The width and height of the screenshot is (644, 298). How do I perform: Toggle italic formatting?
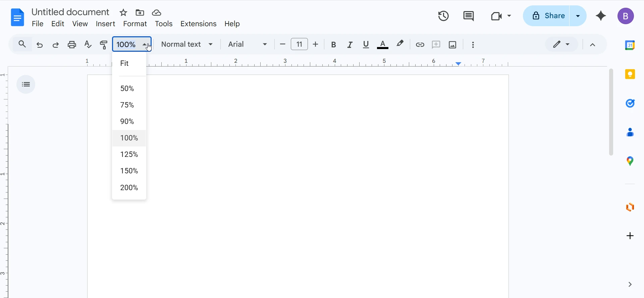(x=350, y=45)
